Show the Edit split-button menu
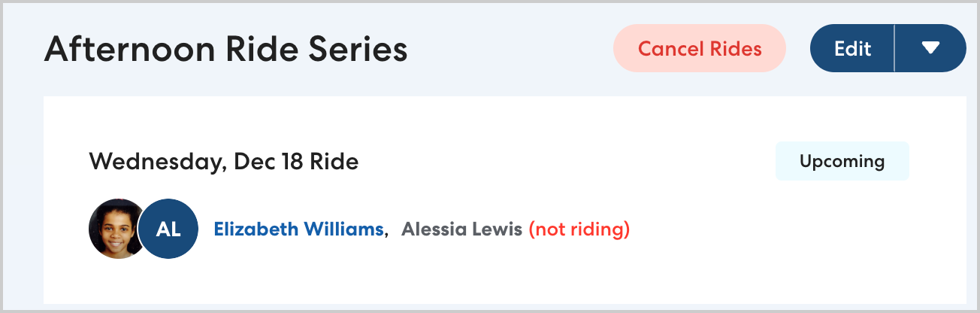This screenshot has height=313, width=980. 930,49
